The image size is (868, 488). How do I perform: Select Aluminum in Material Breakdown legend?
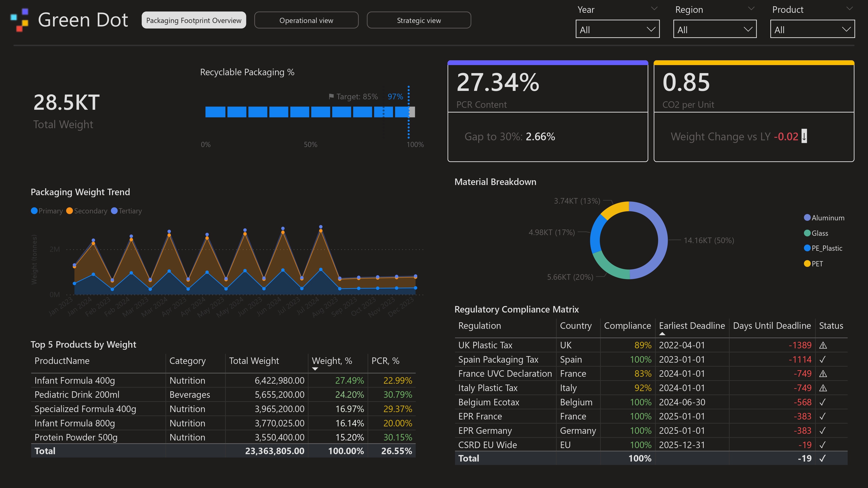point(824,218)
